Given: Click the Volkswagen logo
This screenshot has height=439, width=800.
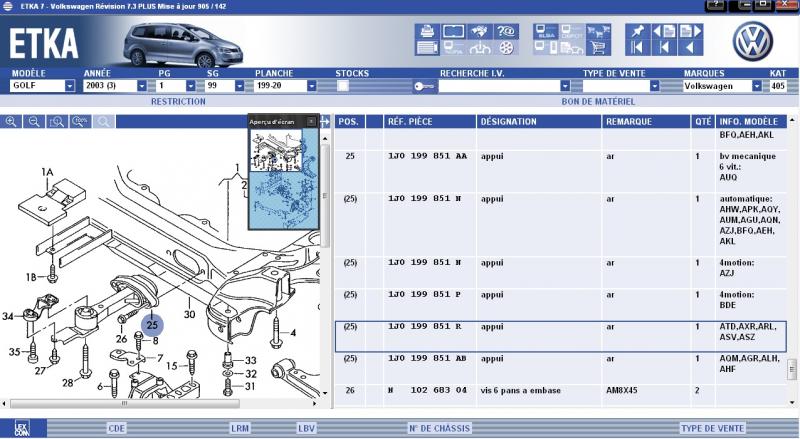Looking at the screenshot, I should [753, 41].
